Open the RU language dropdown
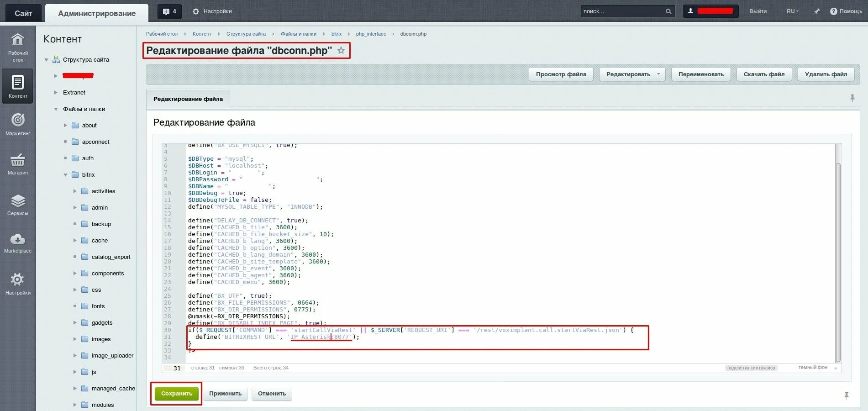Image resolution: width=868 pixels, height=411 pixels. 793,11
